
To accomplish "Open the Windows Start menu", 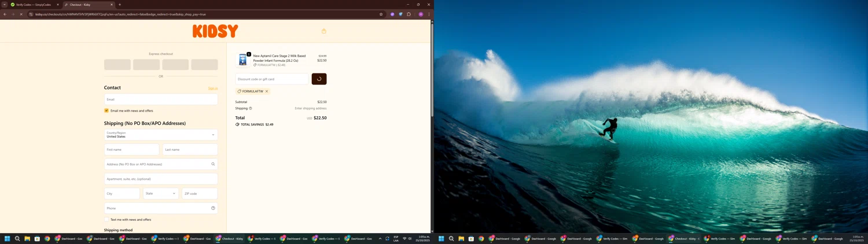I will click(8, 238).
